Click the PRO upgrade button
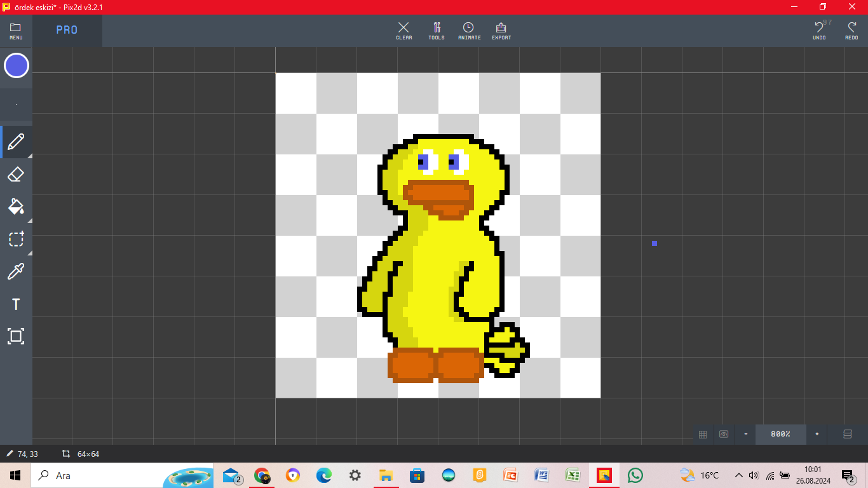The height and width of the screenshot is (488, 868). point(67,30)
